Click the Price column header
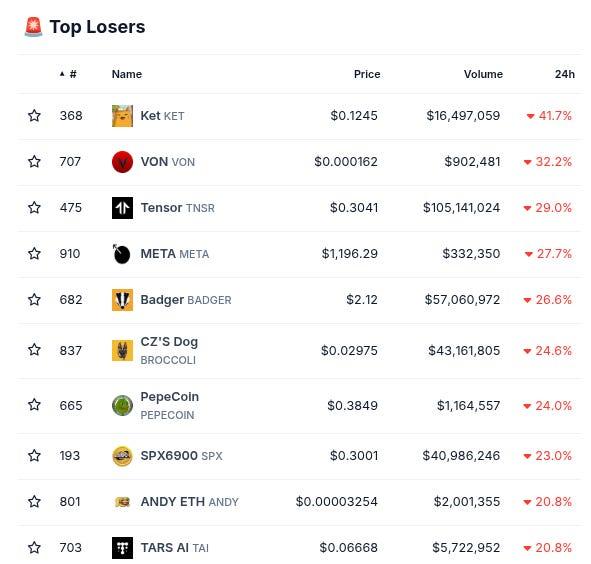Image resolution: width=591 pixels, height=564 pixels. (x=367, y=74)
